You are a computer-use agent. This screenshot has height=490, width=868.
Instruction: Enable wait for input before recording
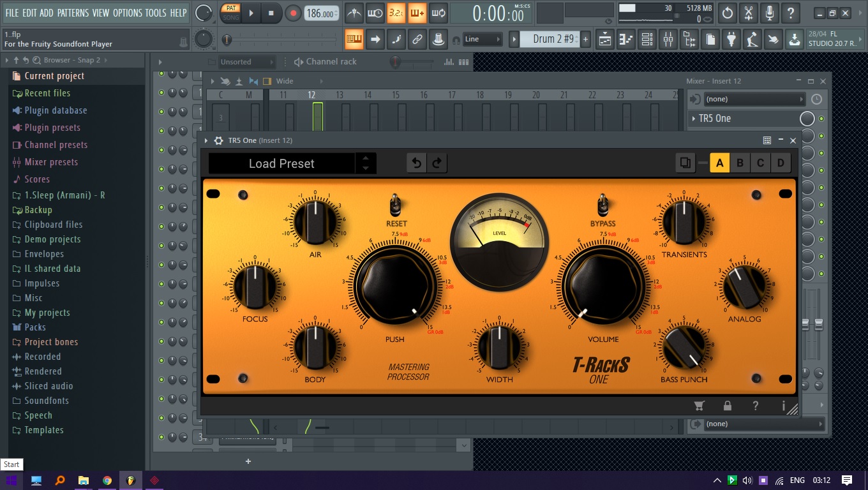[x=375, y=13]
